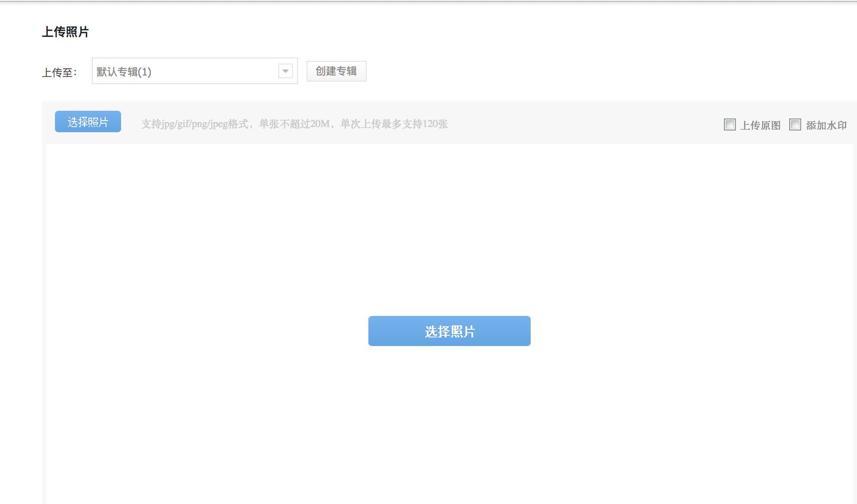Click the dropdown arrow in album selector
Screen dimensions: 857x504
click(x=285, y=71)
